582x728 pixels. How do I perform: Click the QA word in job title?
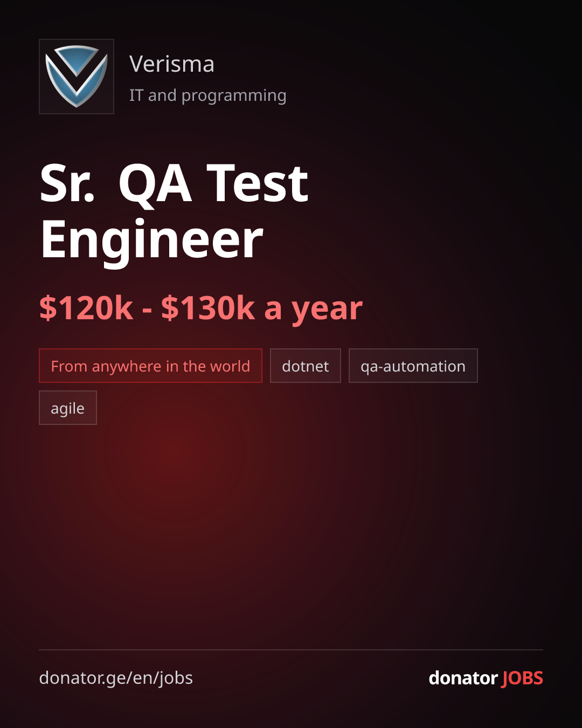click(x=155, y=184)
